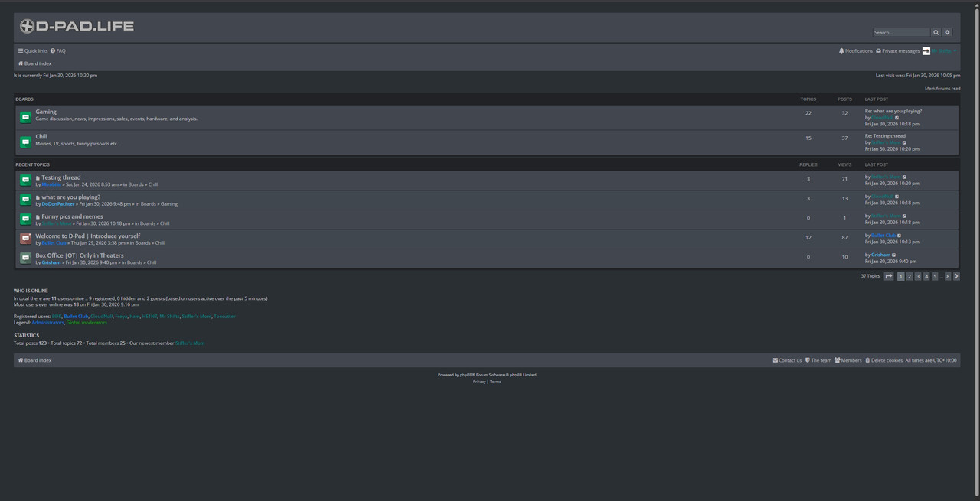View latest post icon in Chill last post
Image resolution: width=980 pixels, height=501 pixels.
tap(904, 142)
